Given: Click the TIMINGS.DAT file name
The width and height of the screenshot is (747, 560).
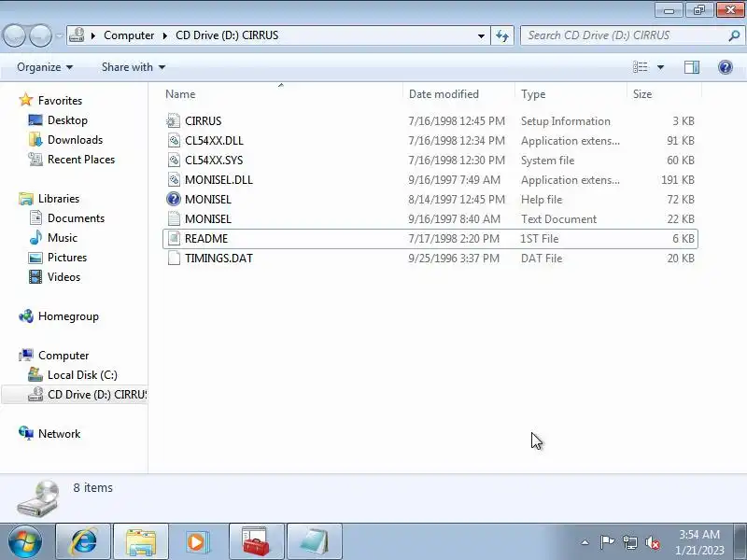Looking at the screenshot, I should tap(218, 259).
